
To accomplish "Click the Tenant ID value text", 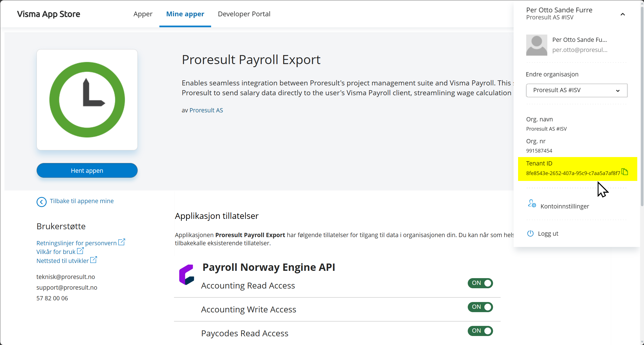I will point(573,173).
